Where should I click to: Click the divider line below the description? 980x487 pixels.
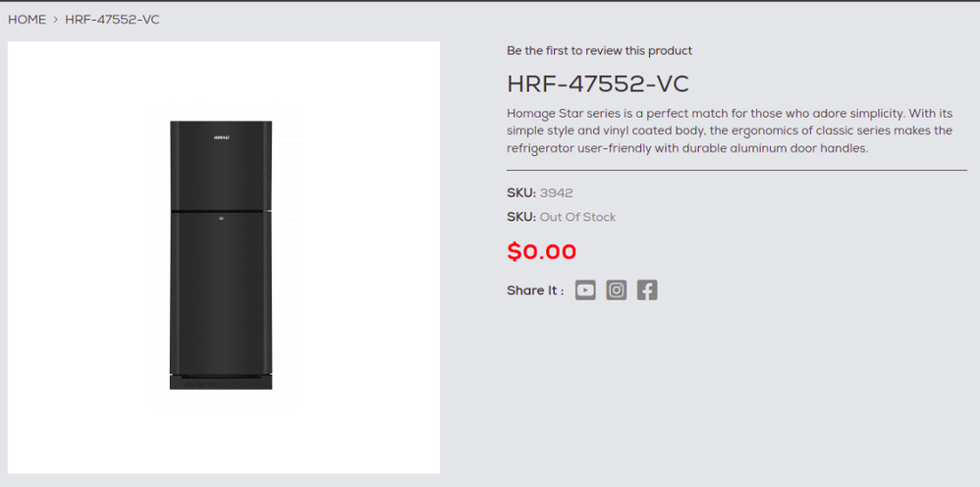[736, 170]
